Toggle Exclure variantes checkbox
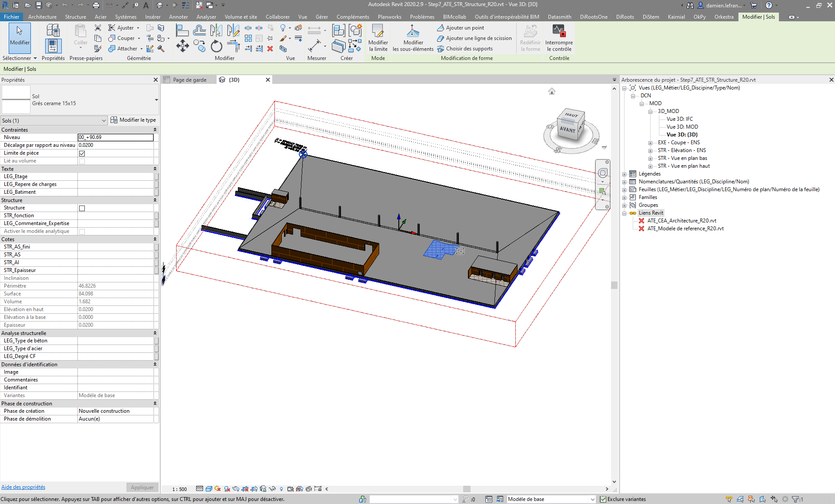Viewport: 835px width, 504px height. (x=603, y=499)
